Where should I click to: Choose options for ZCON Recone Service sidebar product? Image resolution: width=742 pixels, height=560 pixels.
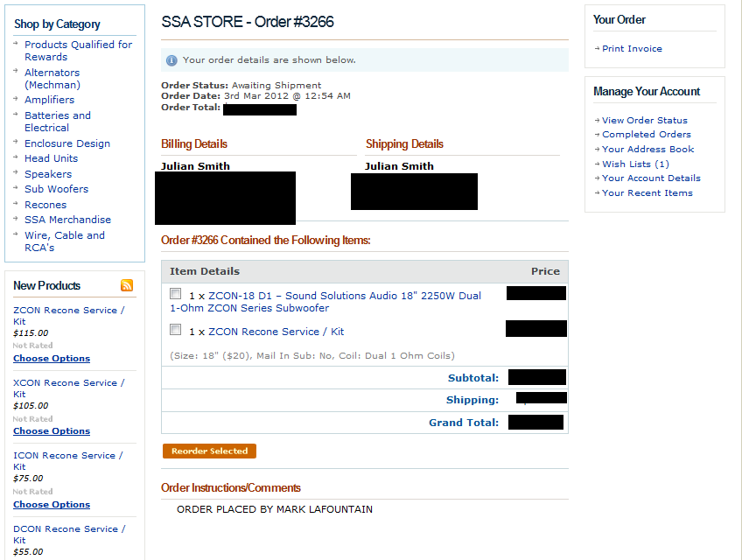(52, 359)
